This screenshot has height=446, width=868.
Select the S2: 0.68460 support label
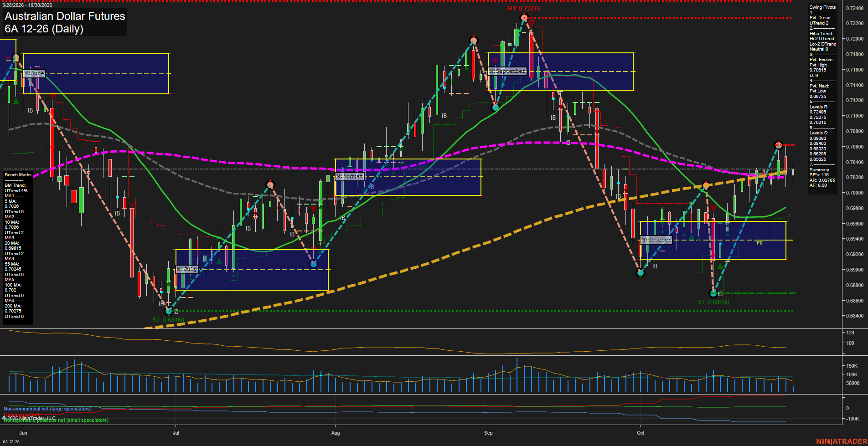point(168,320)
